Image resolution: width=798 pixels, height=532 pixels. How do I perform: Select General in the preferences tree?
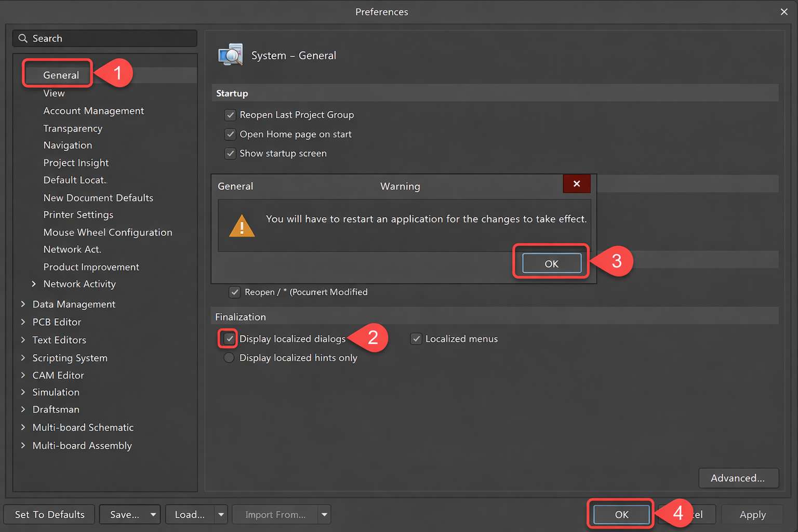[x=61, y=75]
